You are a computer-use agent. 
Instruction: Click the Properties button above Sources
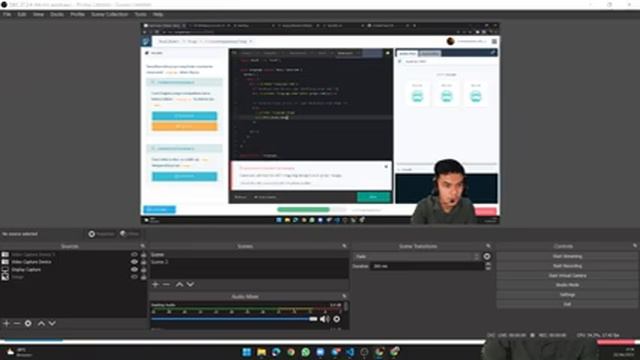(102, 234)
